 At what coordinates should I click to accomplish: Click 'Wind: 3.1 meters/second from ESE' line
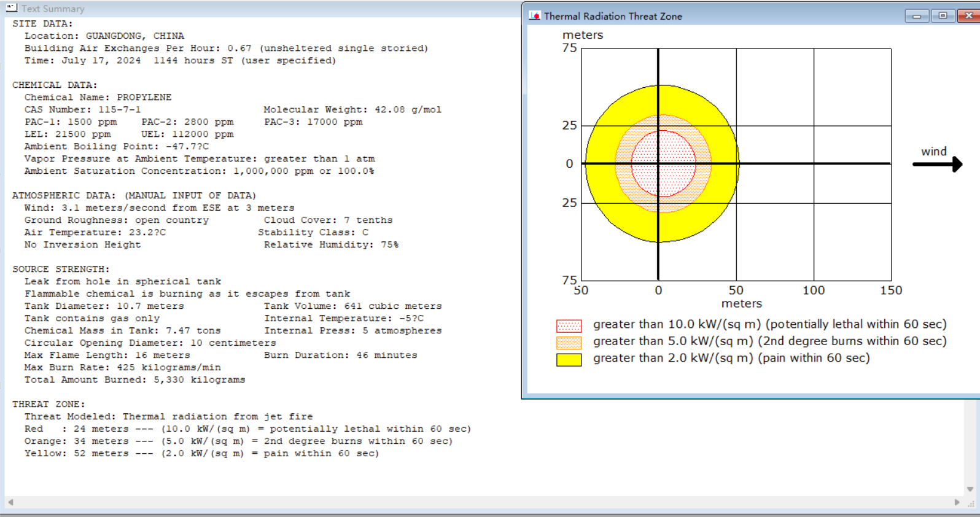160,208
